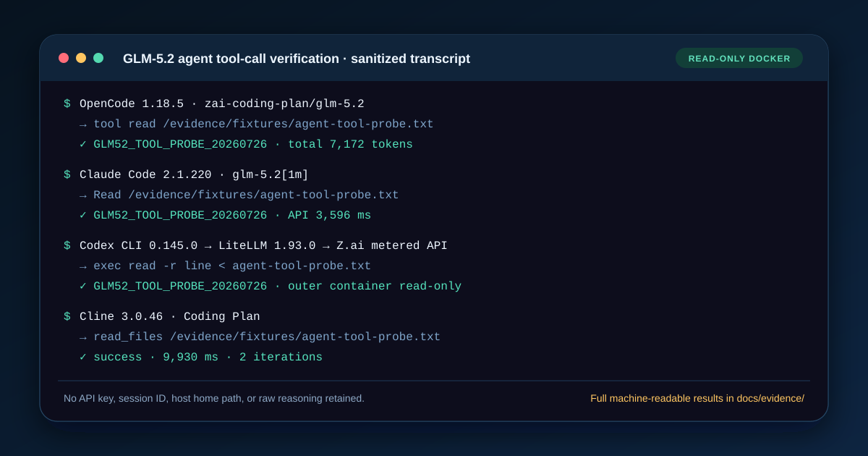Click the READ-ONLY DOCKER badge
Image resolution: width=868 pixels, height=456 pixels.
pos(739,58)
